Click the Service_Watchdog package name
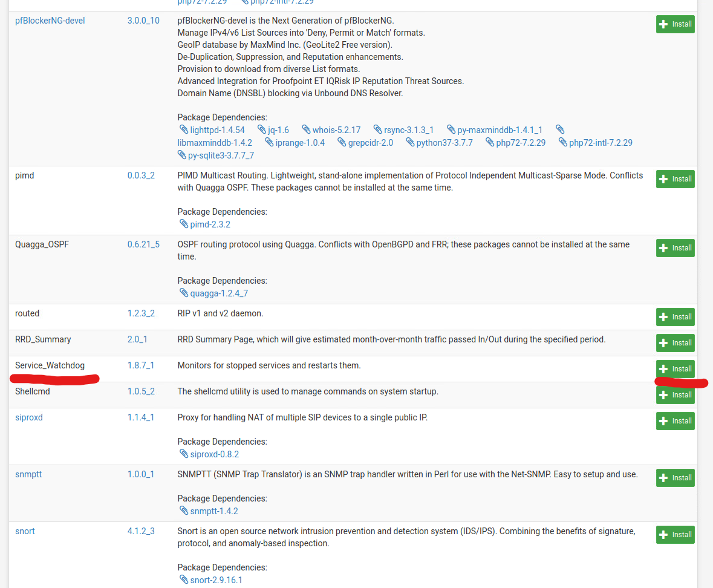This screenshot has width=713, height=588. 50,365
